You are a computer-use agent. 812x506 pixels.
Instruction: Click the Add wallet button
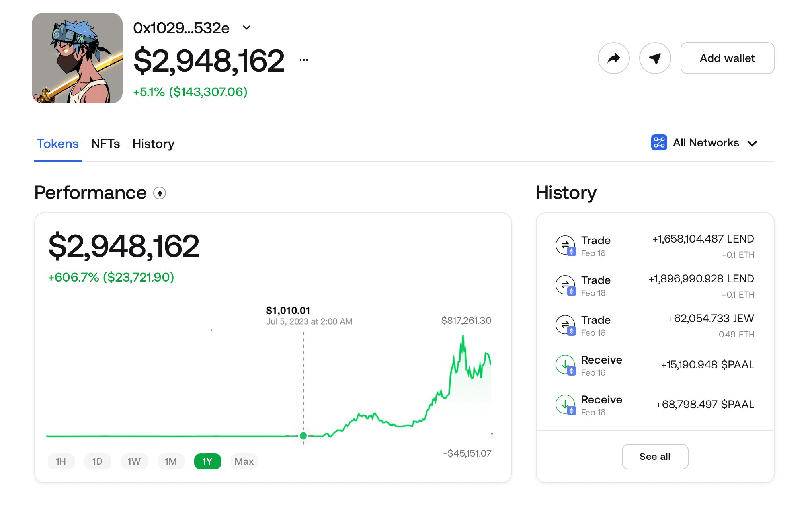[x=727, y=58]
